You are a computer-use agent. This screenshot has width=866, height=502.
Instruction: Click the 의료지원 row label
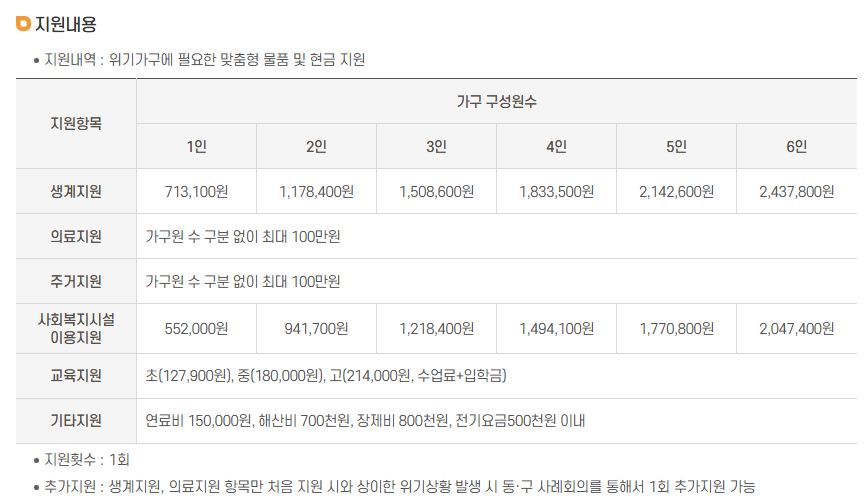tap(76, 236)
